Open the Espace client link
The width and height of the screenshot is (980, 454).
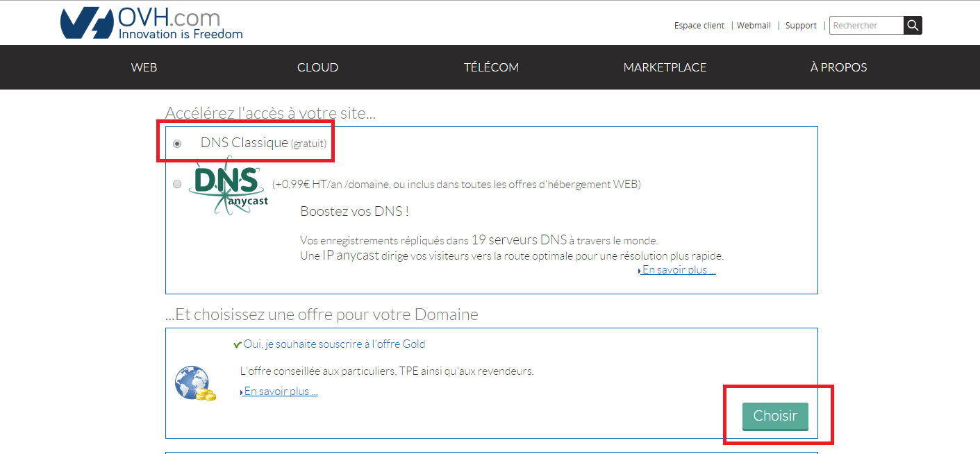point(699,25)
